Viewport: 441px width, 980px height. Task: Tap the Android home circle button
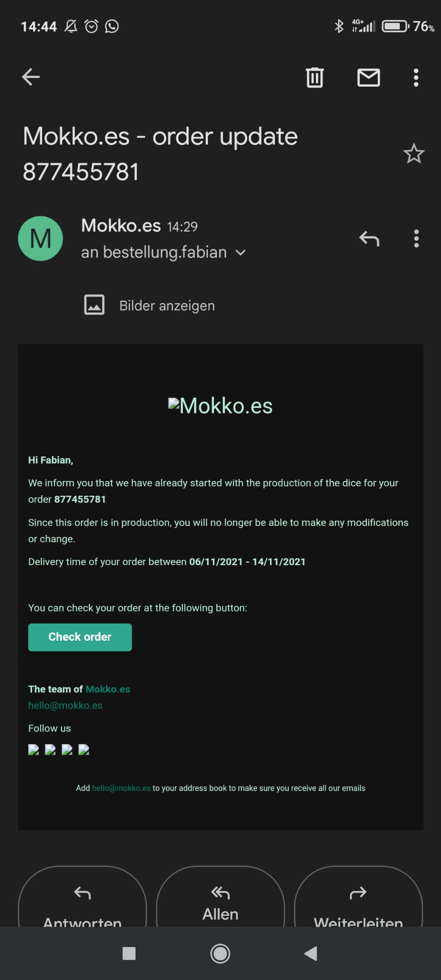pyautogui.click(x=220, y=954)
